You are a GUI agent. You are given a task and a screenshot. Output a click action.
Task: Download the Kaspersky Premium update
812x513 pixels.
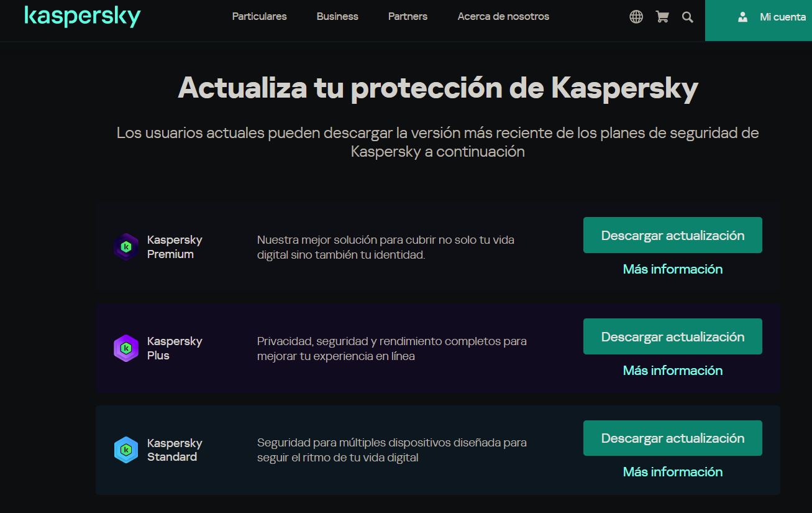click(x=673, y=235)
